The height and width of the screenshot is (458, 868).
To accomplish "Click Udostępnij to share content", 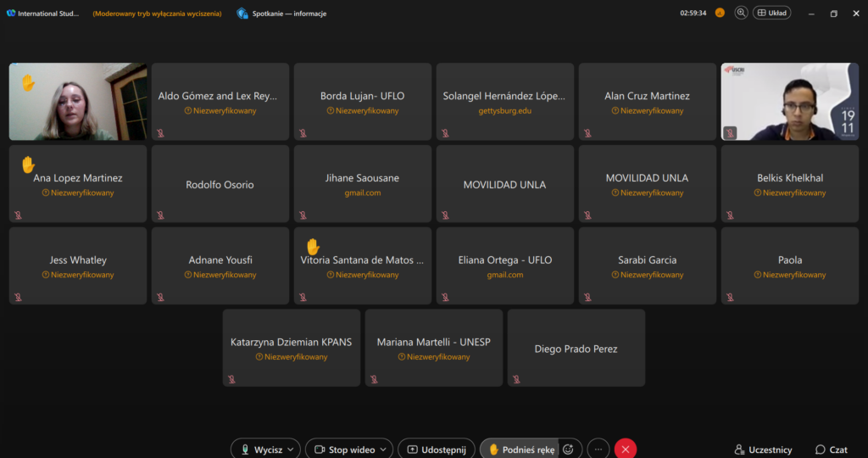I will click(436, 450).
